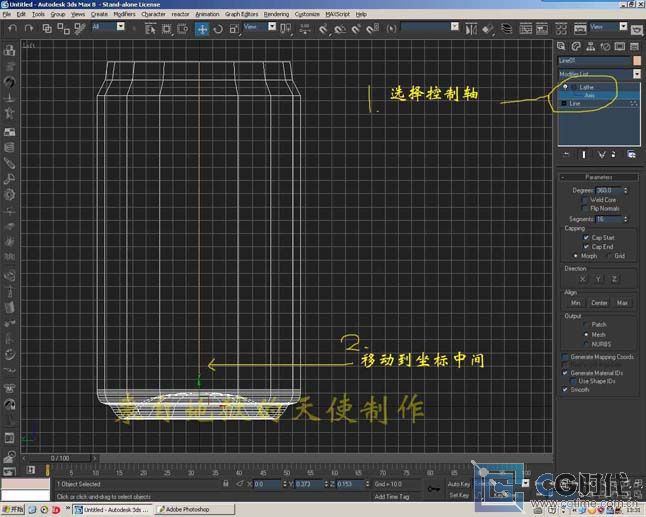
Task: Open the Modifier List dropdown
Action: click(637, 74)
